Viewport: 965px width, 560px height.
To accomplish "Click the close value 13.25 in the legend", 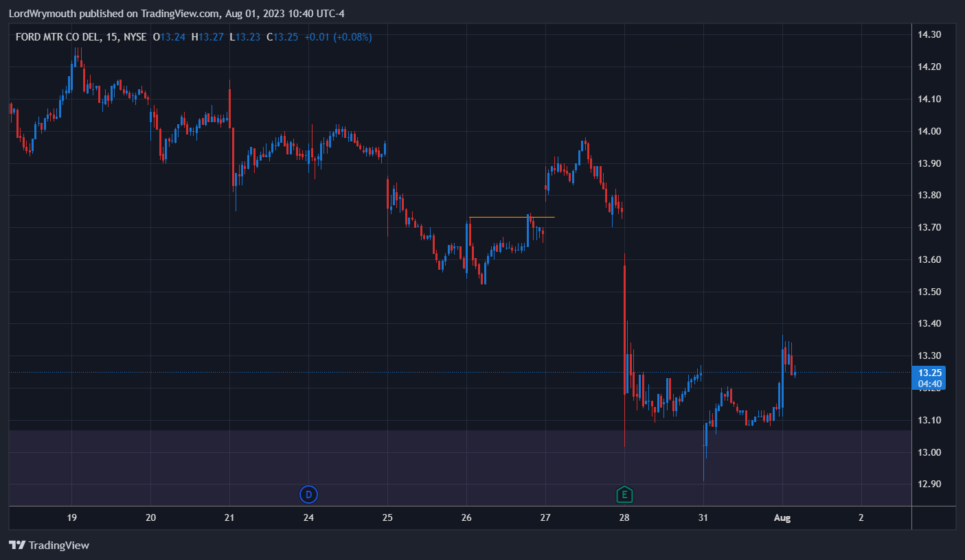I will click(286, 37).
